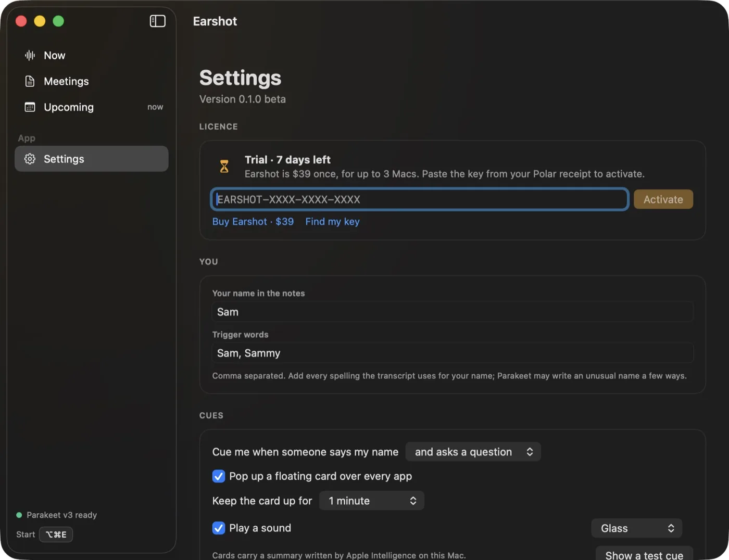The height and width of the screenshot is (560, 729).
Task: Uncheck Play a sound
Action: click(219, 528)
